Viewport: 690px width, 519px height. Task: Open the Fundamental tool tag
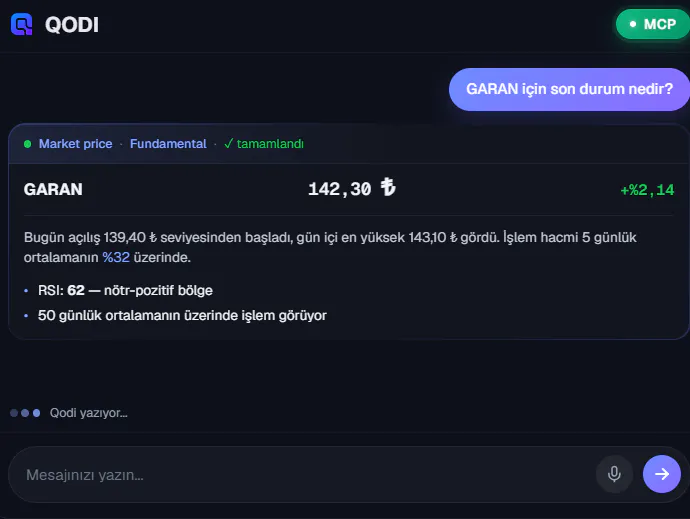pos(168,144)
